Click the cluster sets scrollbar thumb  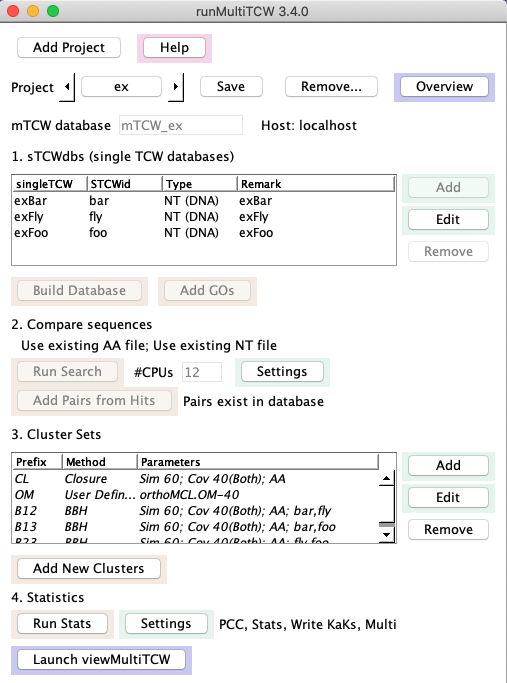[386, 525]
